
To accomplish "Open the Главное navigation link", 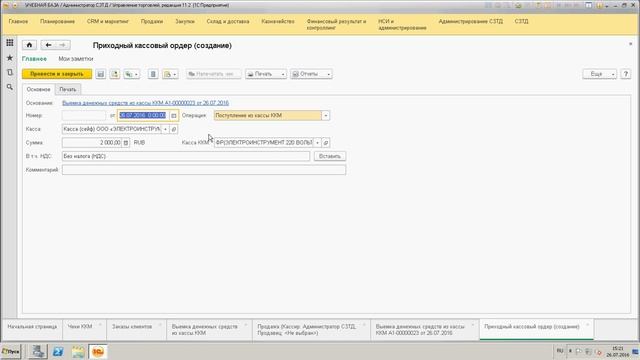I will tap(34, 59).
